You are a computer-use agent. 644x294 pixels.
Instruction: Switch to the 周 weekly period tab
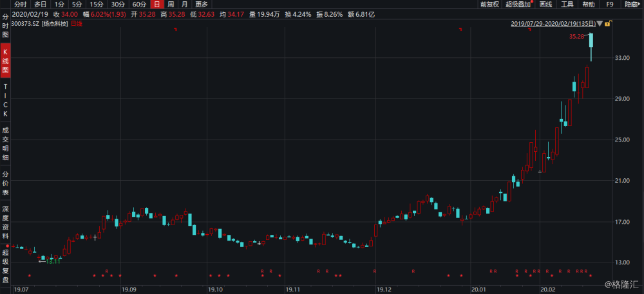(170, 5)
